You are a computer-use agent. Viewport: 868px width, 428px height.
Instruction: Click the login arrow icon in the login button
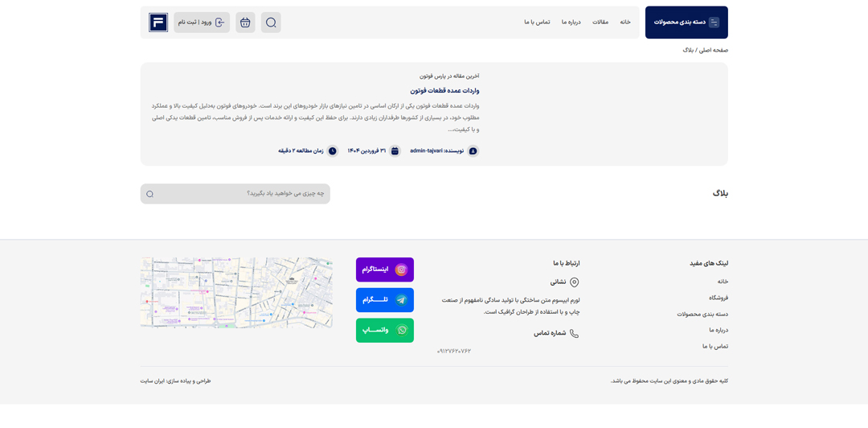click(219, 23)
